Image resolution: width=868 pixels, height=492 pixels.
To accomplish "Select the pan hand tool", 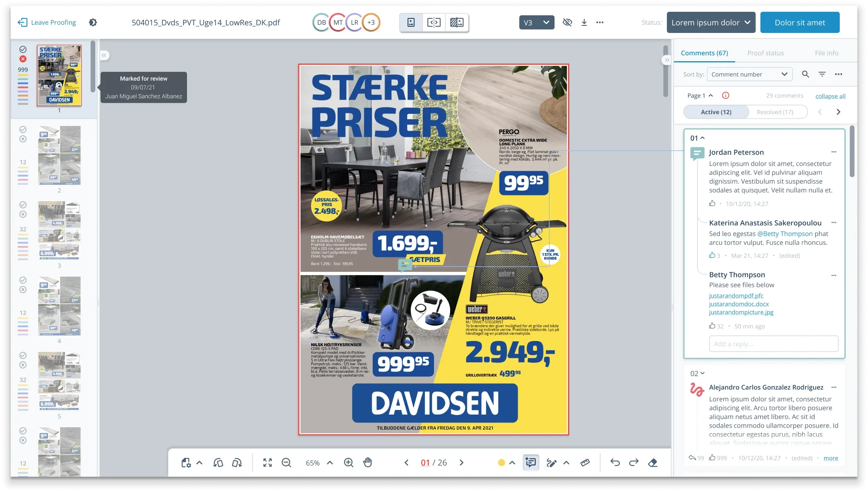I will tap(367, 463).
